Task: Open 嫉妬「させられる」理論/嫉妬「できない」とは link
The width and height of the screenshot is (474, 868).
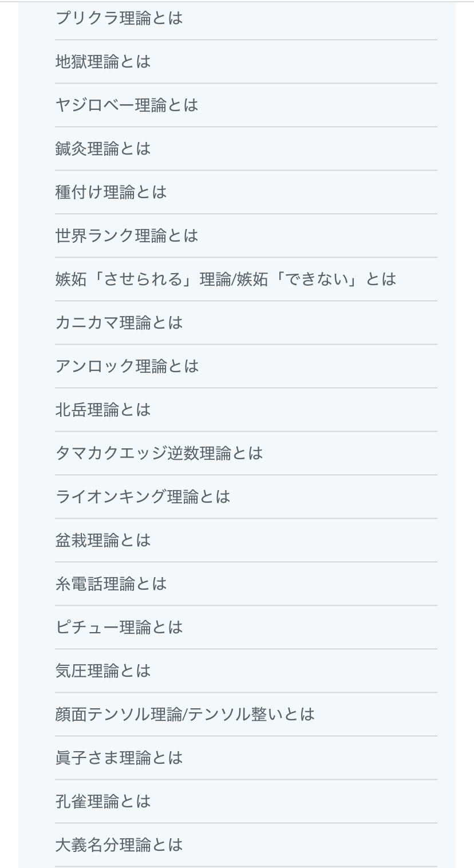Action: tap(226, 279)
